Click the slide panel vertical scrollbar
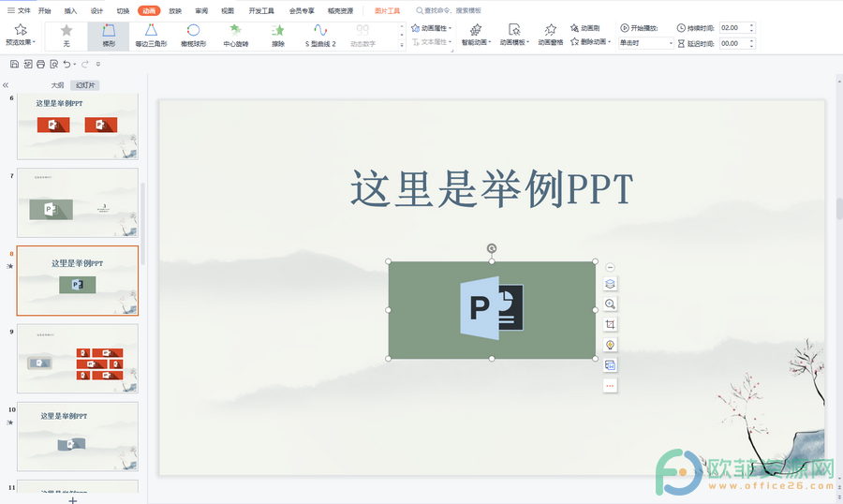 point(143,223)
